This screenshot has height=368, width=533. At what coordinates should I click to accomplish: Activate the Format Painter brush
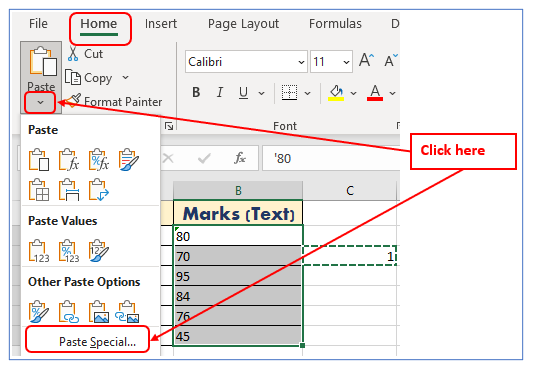114,102
